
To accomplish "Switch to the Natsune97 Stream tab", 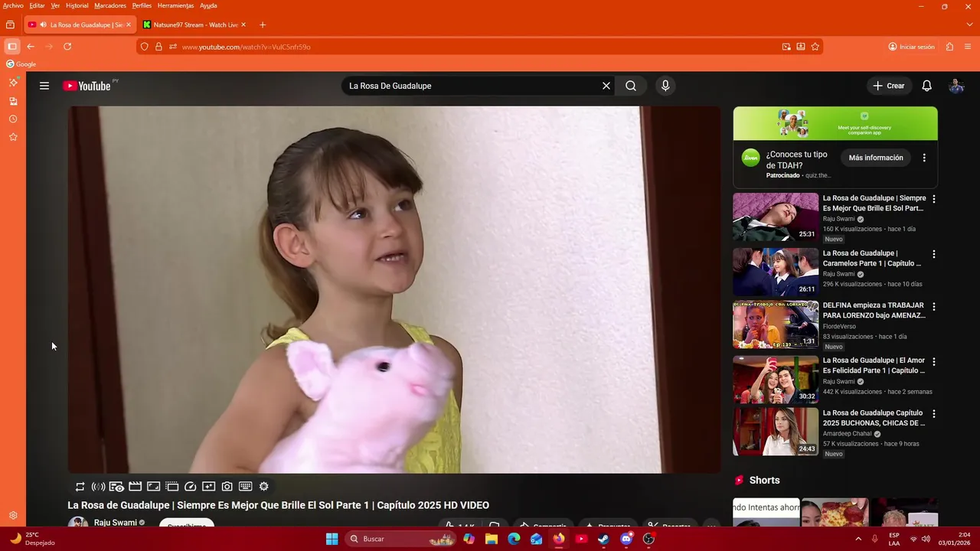I will point(195,24).
